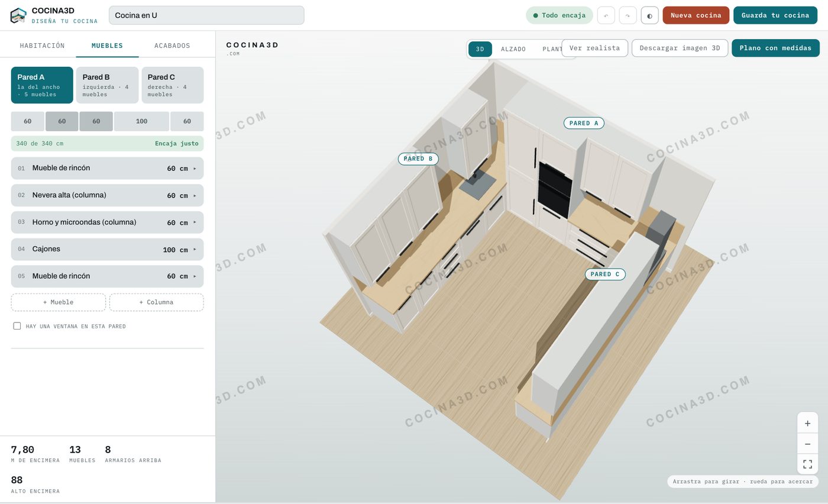
Task: Expand the last Mueble de rincón row
Action: (107, 276)
